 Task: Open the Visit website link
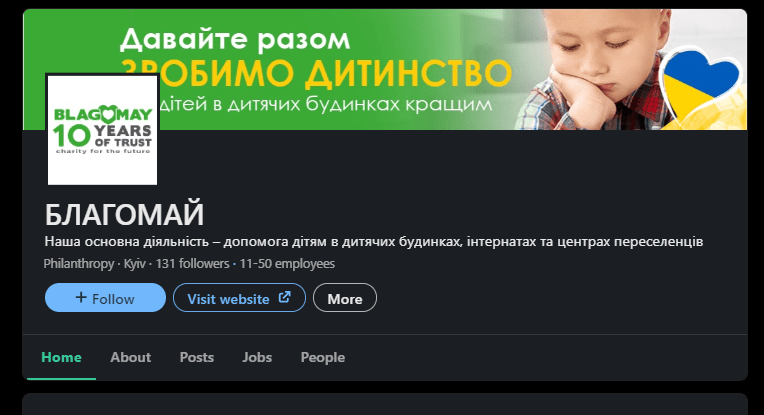(x=239, y=298)
